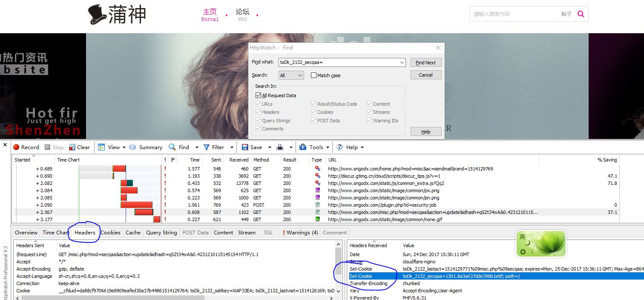Click the Cancel button in Find dialog
Screen dimensions: 644x300
point(425,75)
